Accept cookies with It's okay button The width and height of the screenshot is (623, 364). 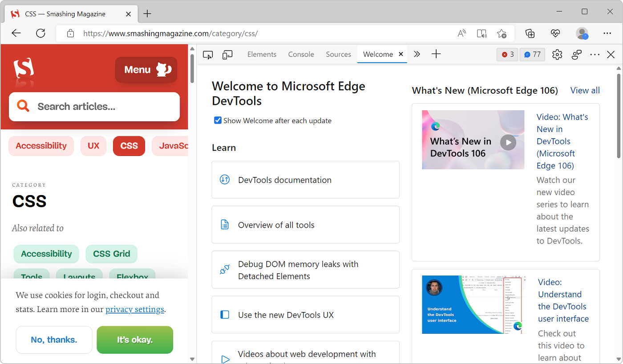tap(135, 340)
